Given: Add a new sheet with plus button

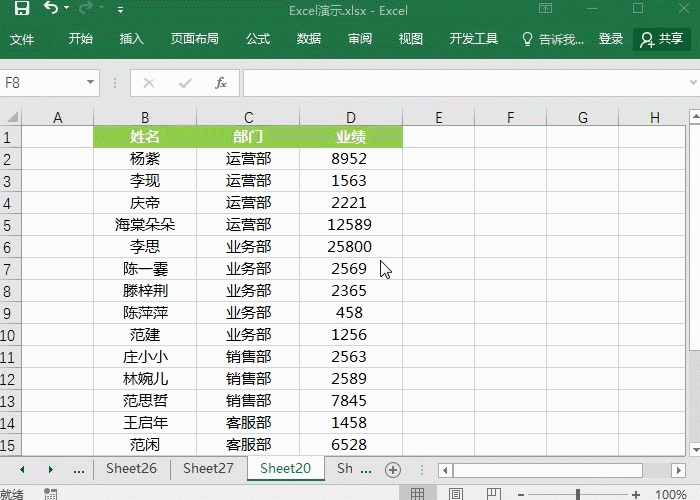Looking at the screenshot, I should point(393,469).
